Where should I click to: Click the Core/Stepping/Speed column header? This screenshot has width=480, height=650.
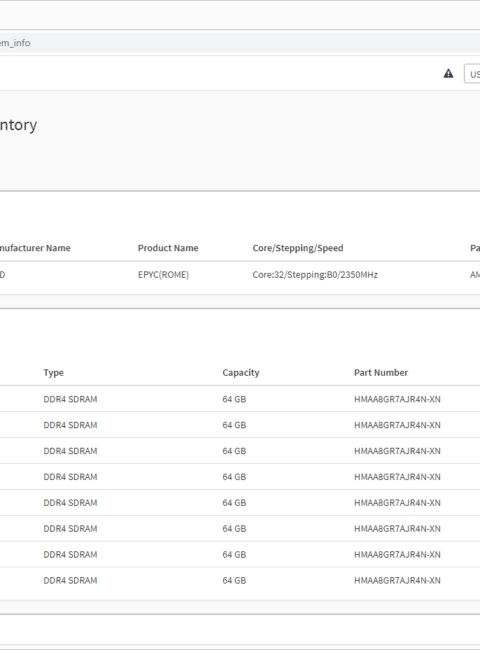(298, 248)
